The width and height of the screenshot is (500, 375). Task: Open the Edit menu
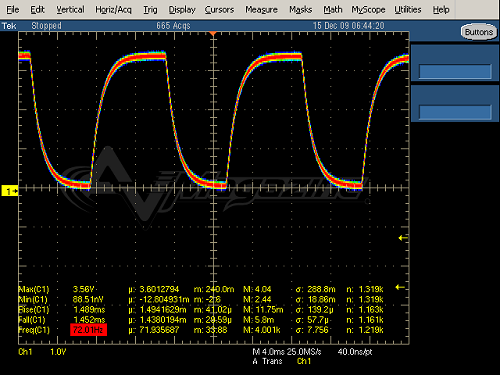pos(37,10)
